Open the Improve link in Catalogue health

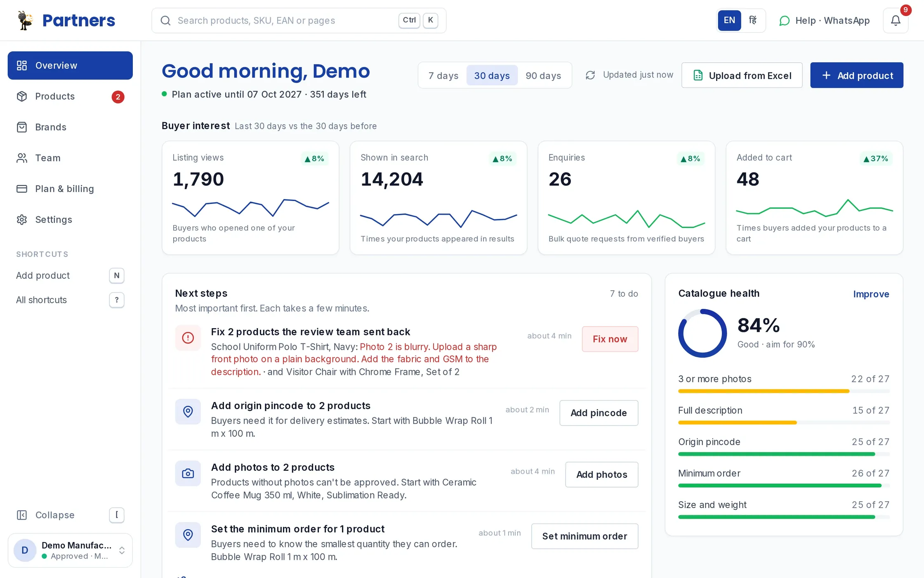(871, 294)
